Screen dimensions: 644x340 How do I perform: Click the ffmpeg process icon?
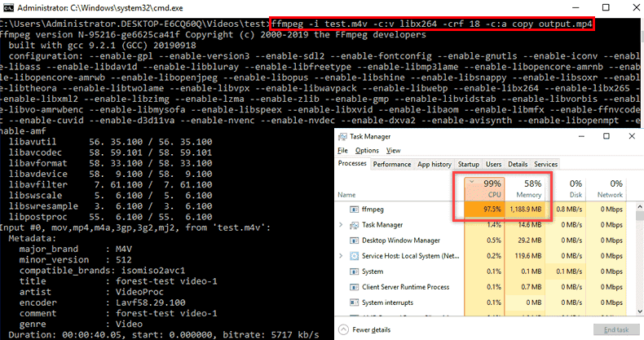[354, 210]
